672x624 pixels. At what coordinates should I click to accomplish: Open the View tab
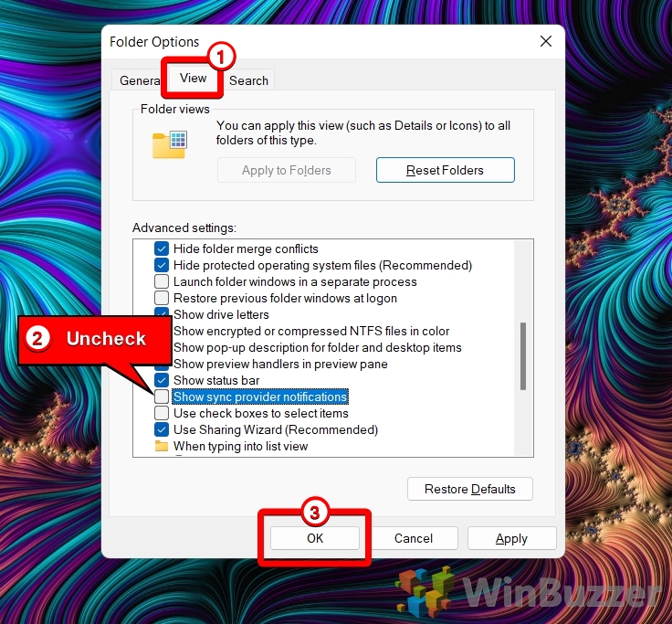coord(193,78)
